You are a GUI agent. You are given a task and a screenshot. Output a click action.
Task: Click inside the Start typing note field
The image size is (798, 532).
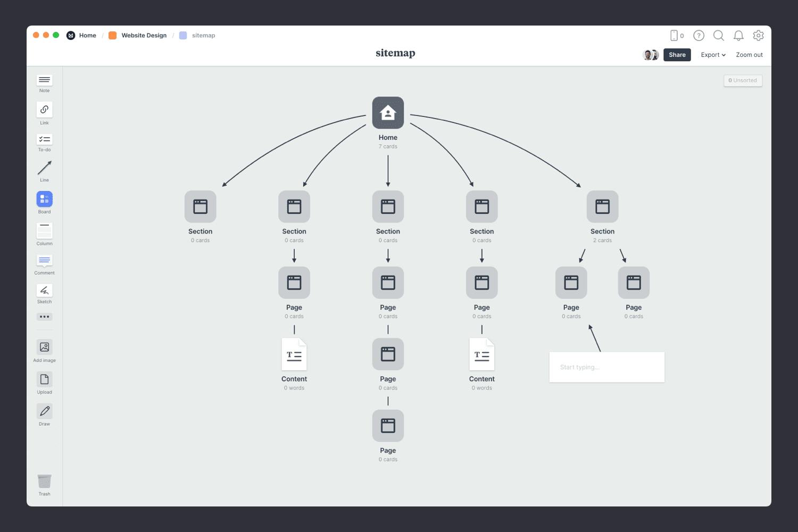coord(606,367)
